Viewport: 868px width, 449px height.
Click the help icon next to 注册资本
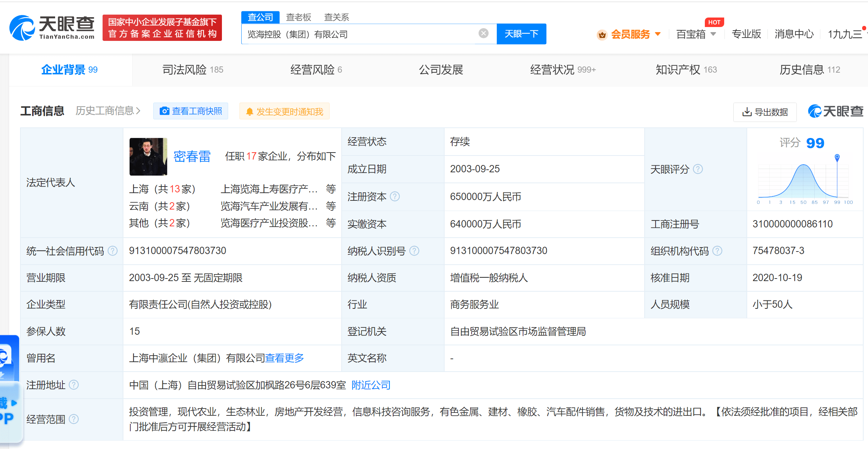(x=395, y=196)
